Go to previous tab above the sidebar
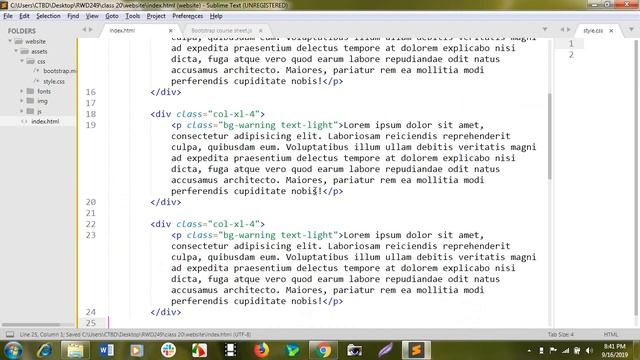The height and width of the screenshot is (360, 640). [84, 29]
